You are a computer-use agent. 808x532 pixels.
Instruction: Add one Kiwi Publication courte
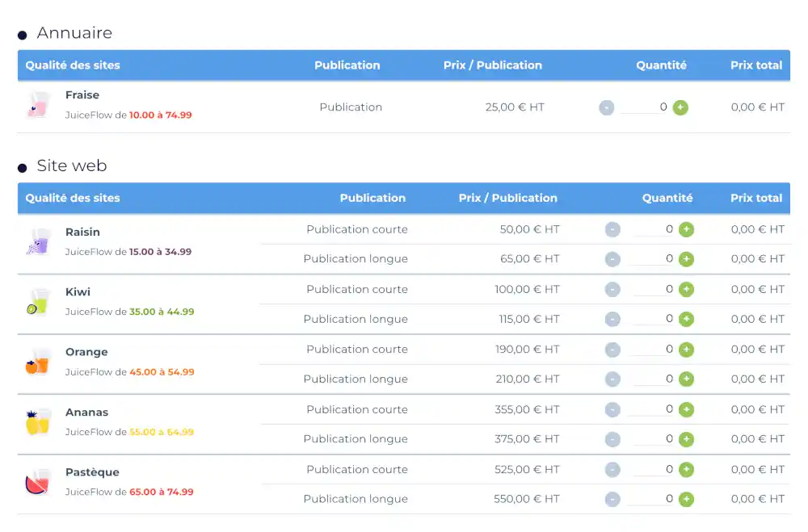click(x=686, y=290)
